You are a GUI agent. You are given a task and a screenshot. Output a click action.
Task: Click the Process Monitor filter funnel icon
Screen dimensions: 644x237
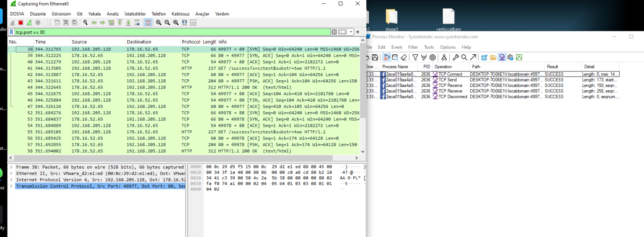tap(415, 57)
